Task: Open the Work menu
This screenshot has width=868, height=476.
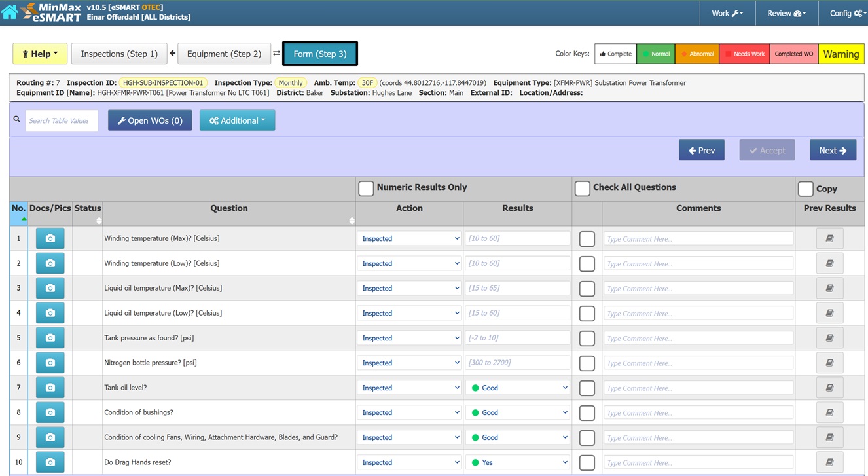Action: click(727, 13)
